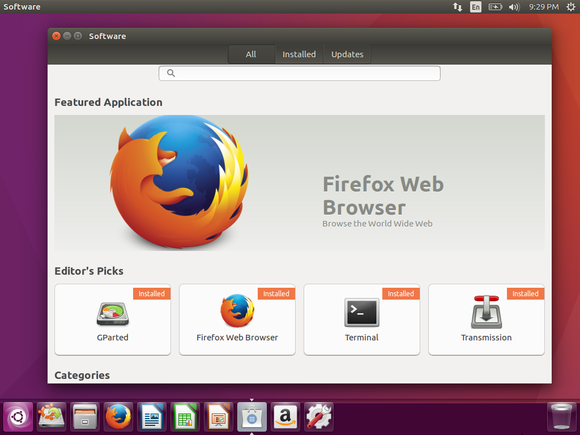Switch to the Updates tab

347,54
